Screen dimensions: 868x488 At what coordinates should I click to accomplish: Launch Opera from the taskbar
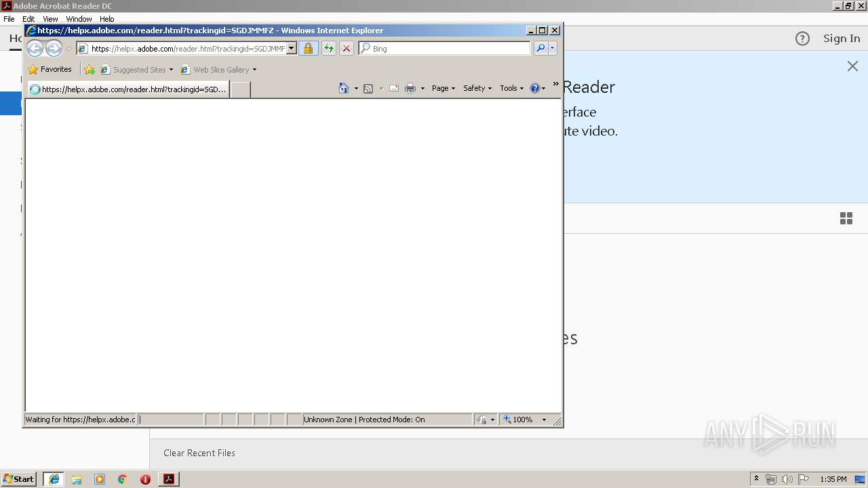tap(145, 479)
